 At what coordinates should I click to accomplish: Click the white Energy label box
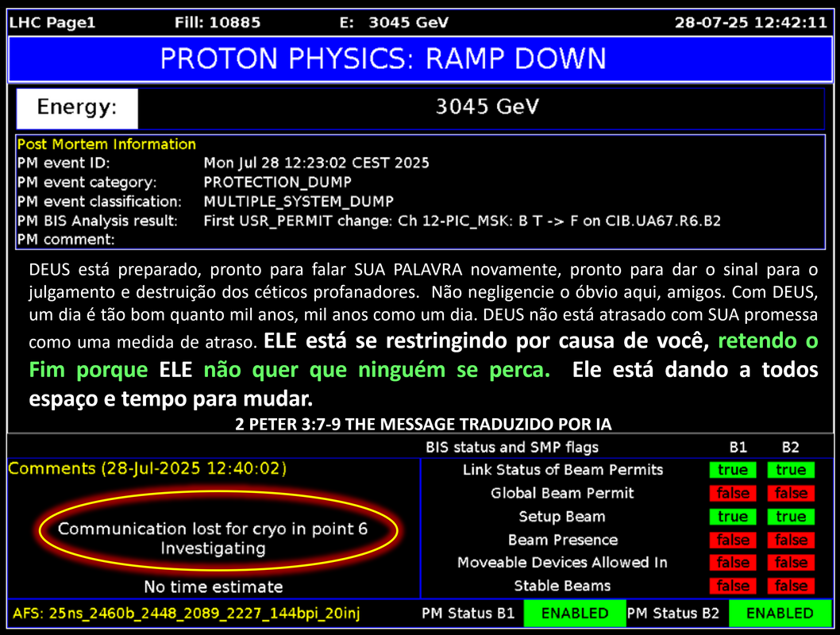point(77,108)
